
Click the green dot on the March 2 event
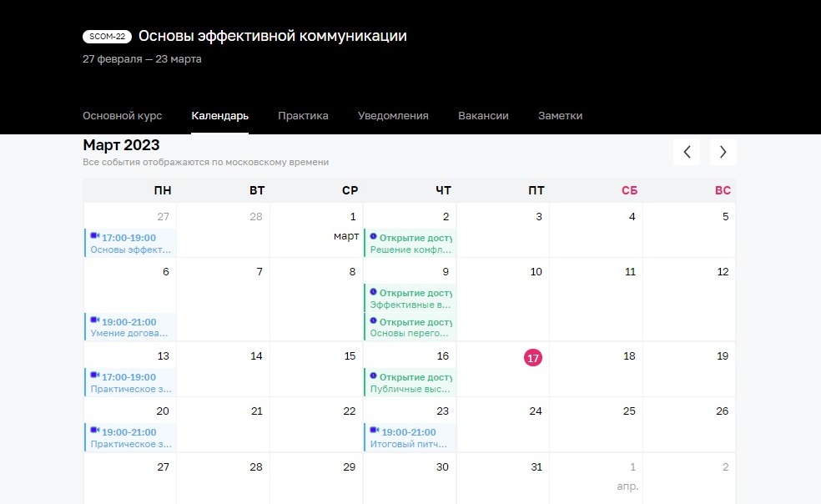tap(372, 236)
